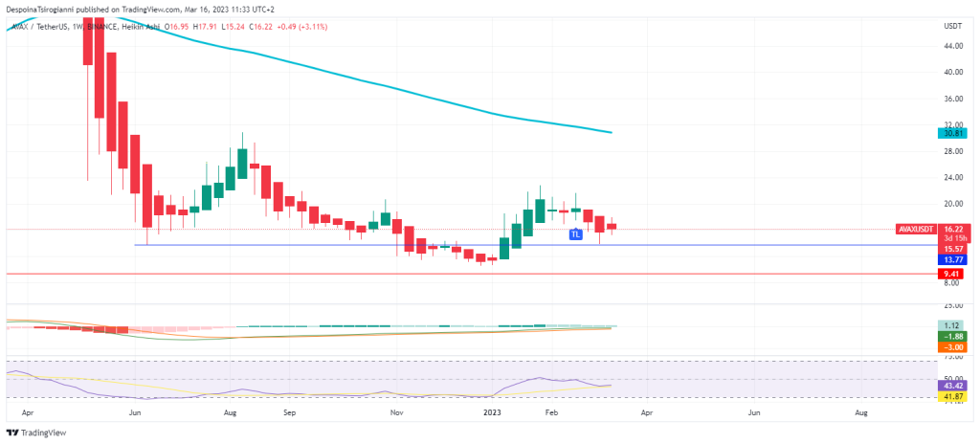Click the orange -3.00 signal value label
Image resolution: width=980 pixels, height=444 pixels.
pos(951,347)
